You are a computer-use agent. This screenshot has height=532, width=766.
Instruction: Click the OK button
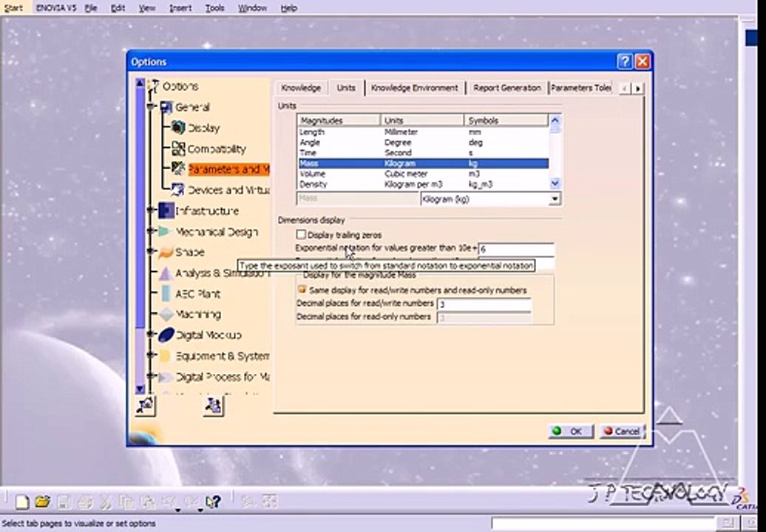pos(570,432)
